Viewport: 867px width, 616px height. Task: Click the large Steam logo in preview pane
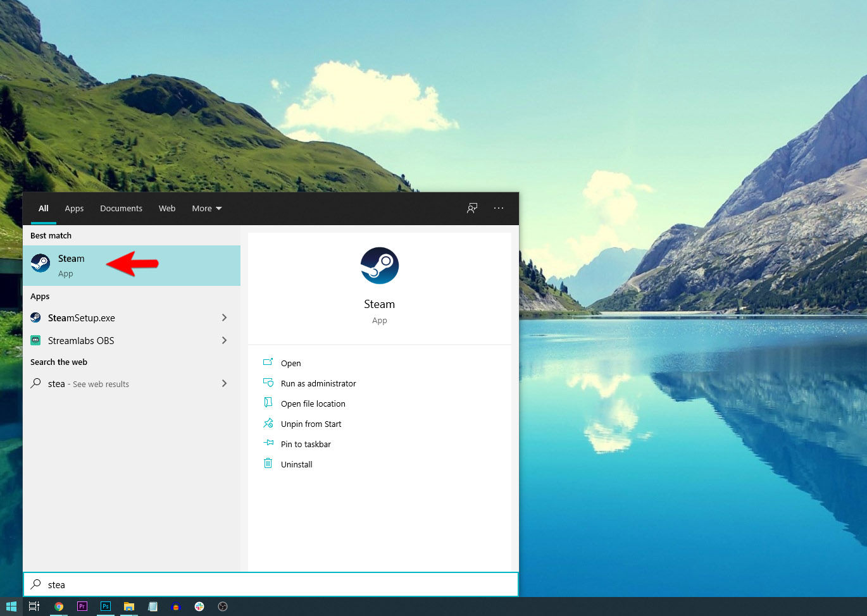pos(380,266)
